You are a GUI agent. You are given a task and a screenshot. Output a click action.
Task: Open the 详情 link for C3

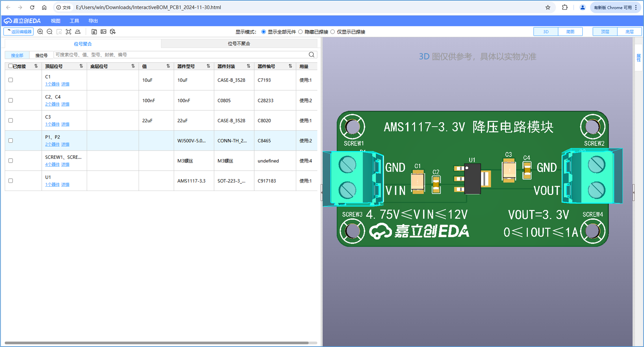point(65,124)
